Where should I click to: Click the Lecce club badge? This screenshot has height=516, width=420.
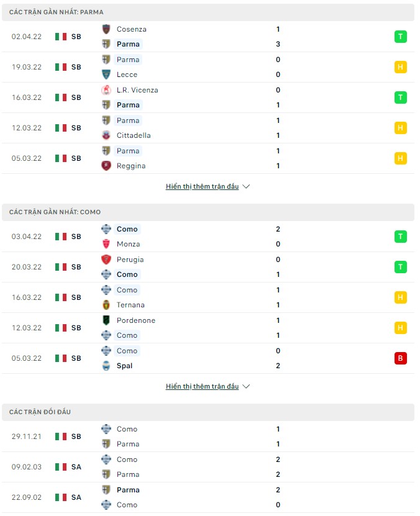pos(106,75)
